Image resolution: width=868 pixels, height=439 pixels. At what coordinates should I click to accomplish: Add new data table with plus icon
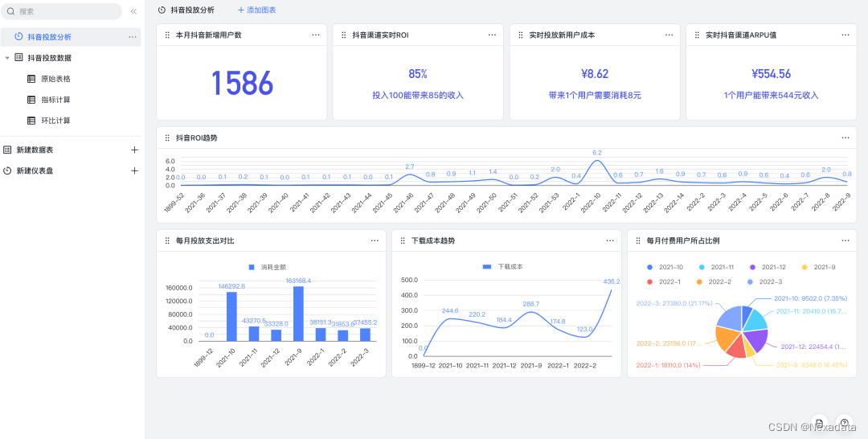click(134, 150)
